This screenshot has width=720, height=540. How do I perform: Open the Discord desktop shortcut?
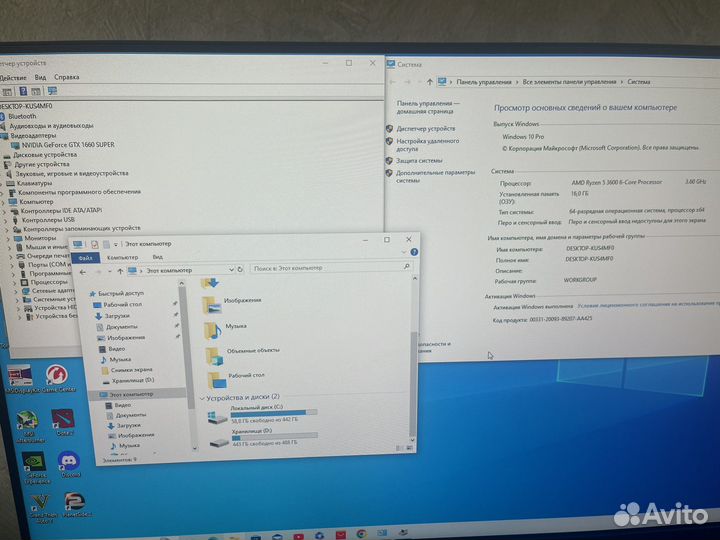click(x=68, y=463)
